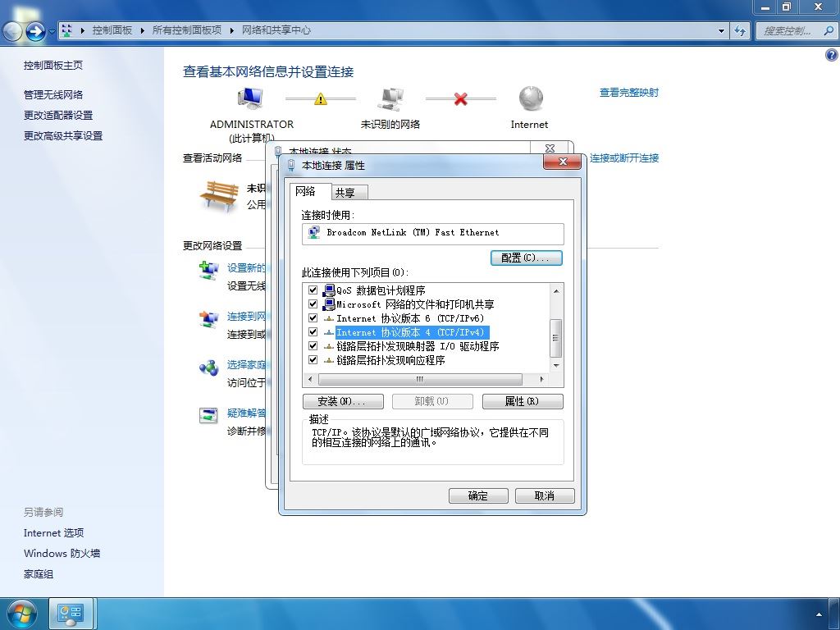Uncheck Internet 协议版本 4 checkbox
Viewport: 840px width, 630px height.
[313, 332]
